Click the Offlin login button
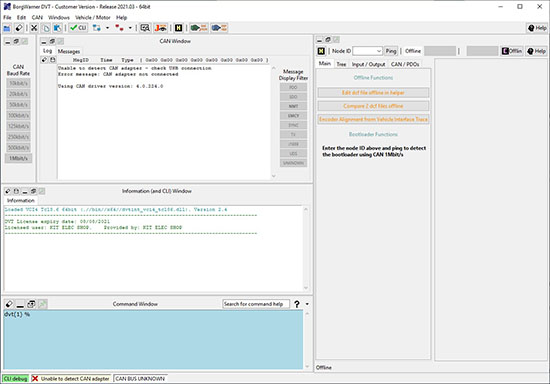Image resolution: width=550 pixels, height=384 pixels. click(512, 51)
